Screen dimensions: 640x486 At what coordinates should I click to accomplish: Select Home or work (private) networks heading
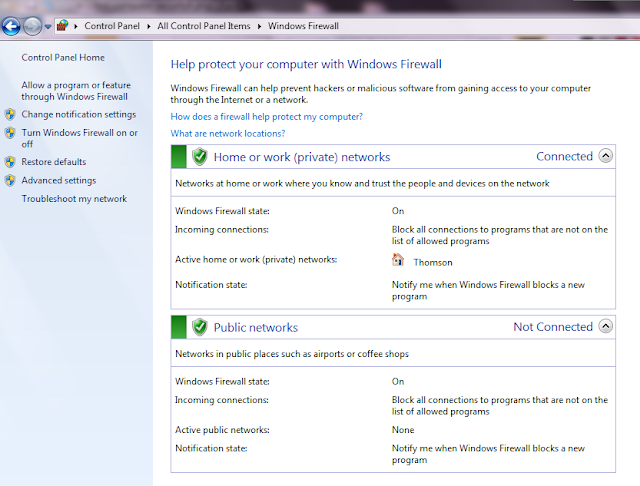[302, 157]
